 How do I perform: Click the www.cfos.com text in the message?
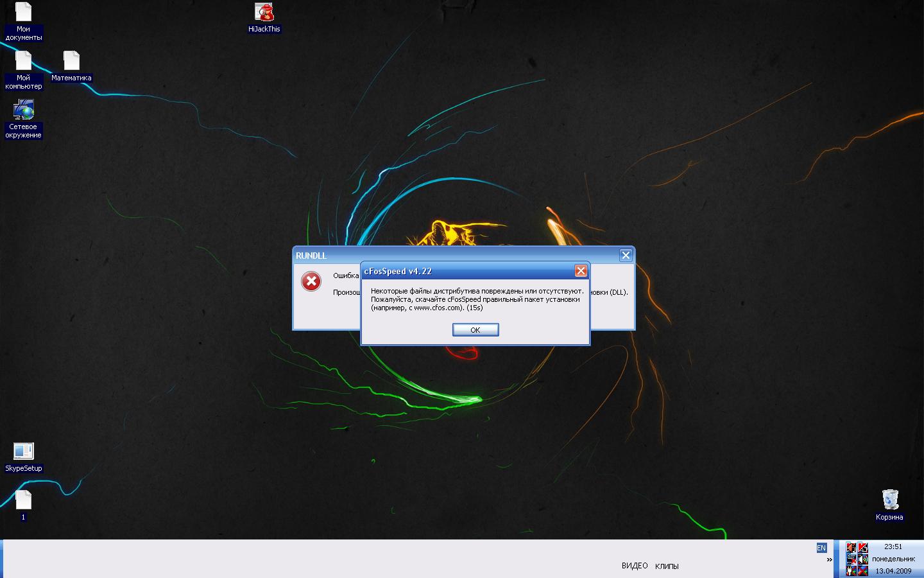(437, 308)
